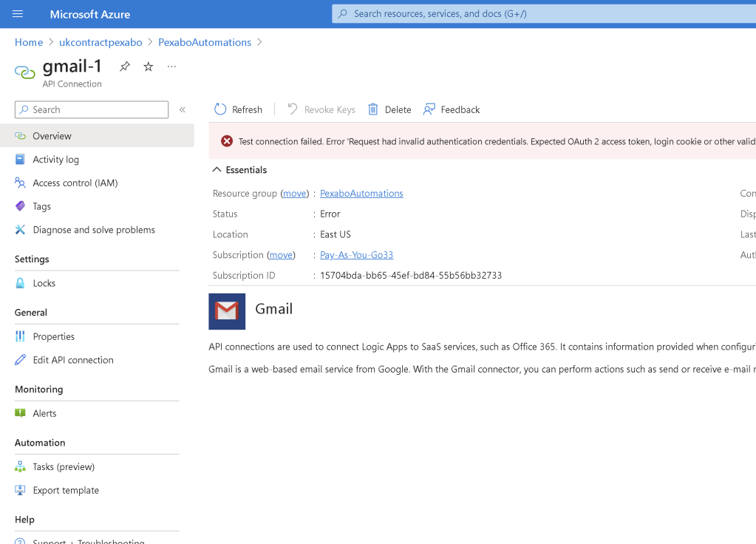
Task: Click the Diagnose and solve problems icon
Action: coord(20,230)
